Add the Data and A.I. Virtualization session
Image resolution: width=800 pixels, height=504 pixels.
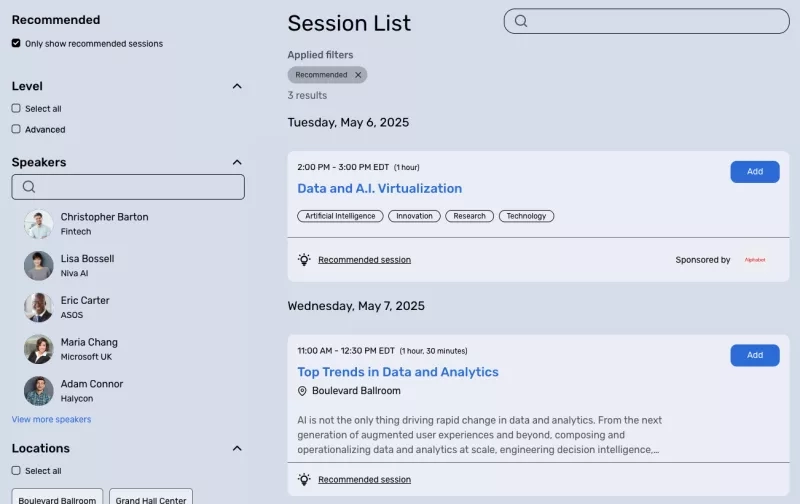[755, 172]
